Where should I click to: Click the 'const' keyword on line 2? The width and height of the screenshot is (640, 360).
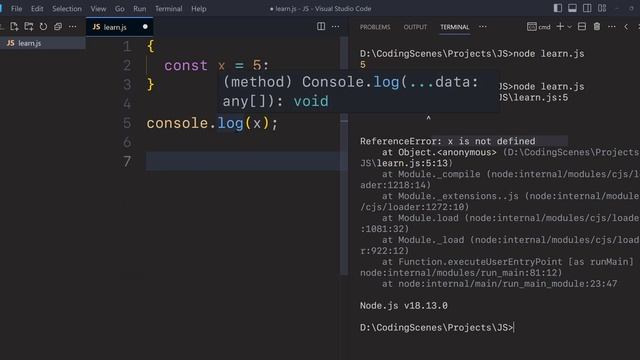pyautogui.click(x=186, y=65)
